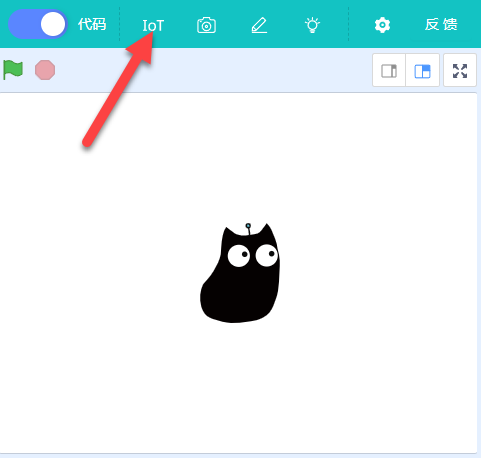Open the IoT panel
481x458 pixels.
pos(153,25)
